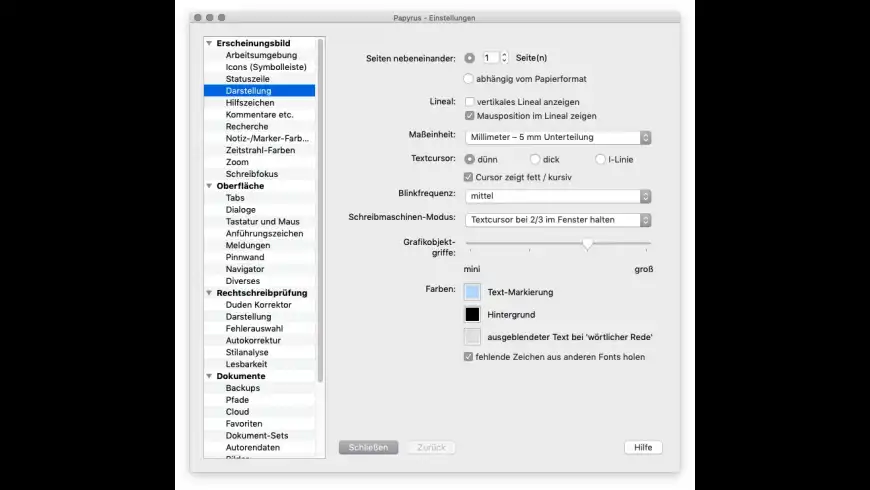This screenshot has height=490, width=870.
Task: Collapse the Rechtschreibprüfung section triangle
Action: (x=209, y=292)
